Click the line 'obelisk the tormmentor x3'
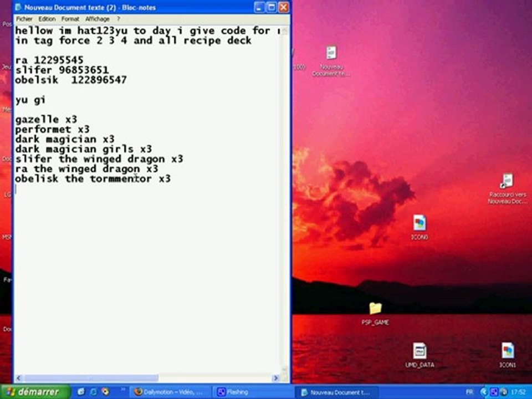The height and width of the screenshot is (399, 532). (x=93, y=178)
